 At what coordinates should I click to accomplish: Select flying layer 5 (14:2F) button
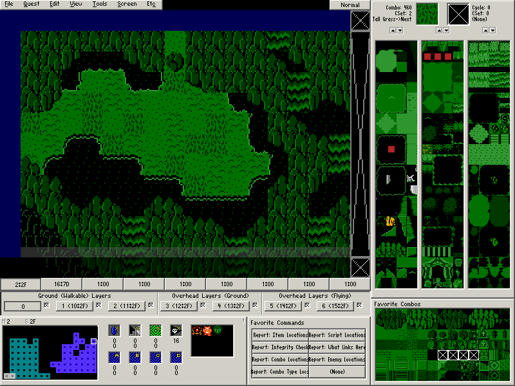pyautogui.click(x=283, y=306)
